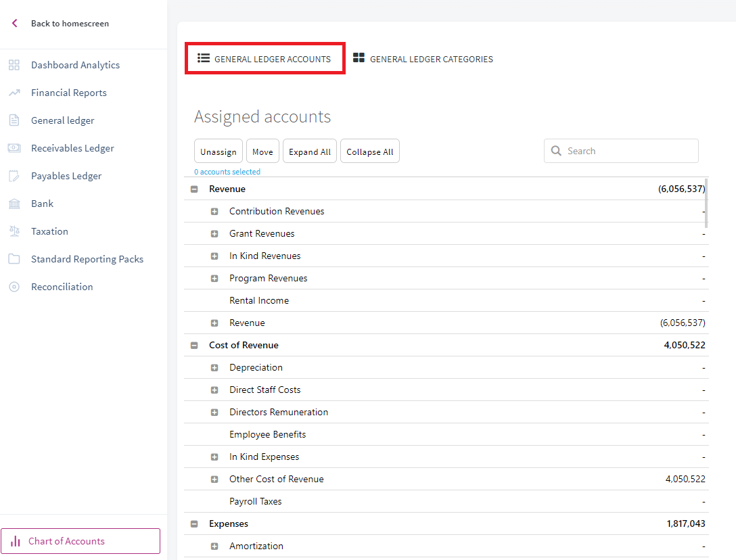Viewport: 736px width, 560px height.
Task: Collapse the top-level Revenue group
Action: tap(194, 189)
